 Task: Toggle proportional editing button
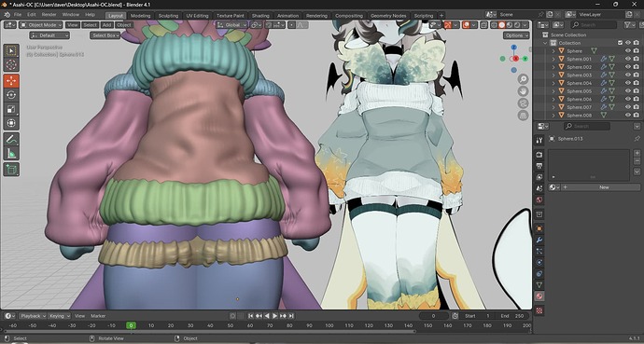pyautogui.click(x=291, y=25)
